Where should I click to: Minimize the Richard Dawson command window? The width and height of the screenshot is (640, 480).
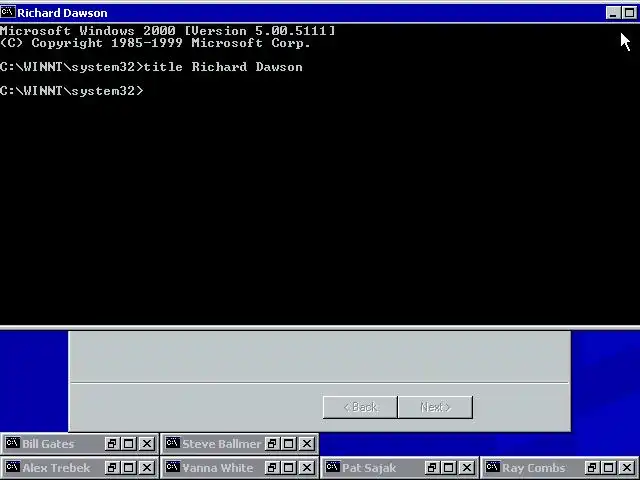[613, 13]
